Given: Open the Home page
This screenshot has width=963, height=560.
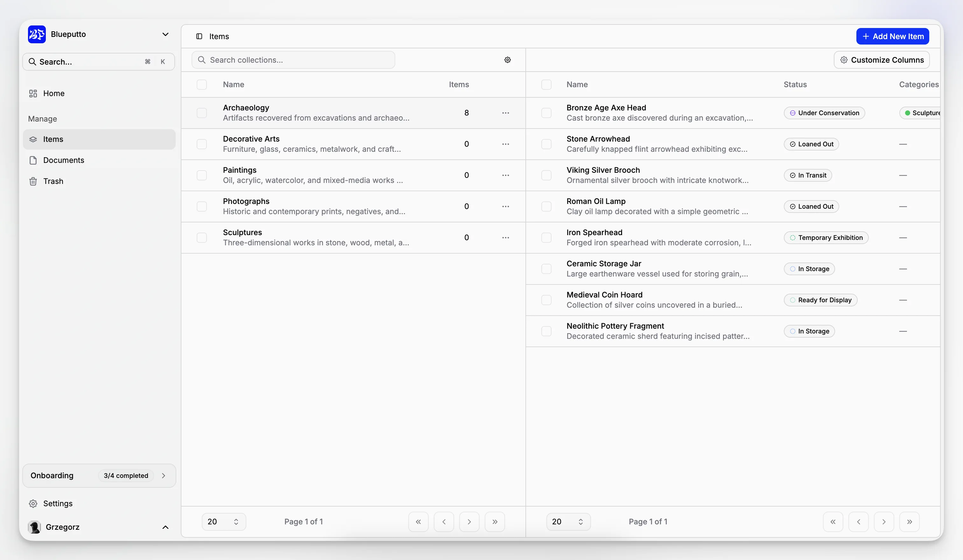Looking at the screenshot, I should [99, 94].
